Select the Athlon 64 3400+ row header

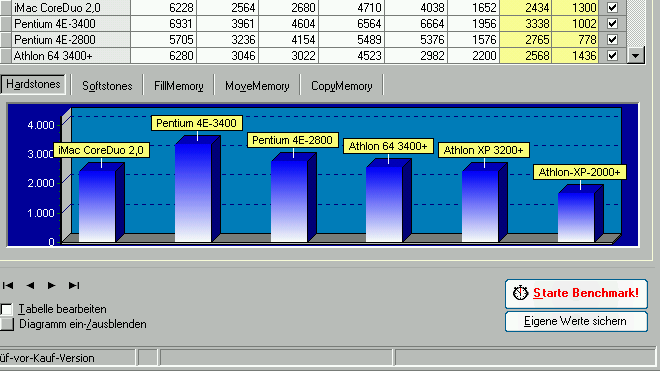[x=5, y=56]
